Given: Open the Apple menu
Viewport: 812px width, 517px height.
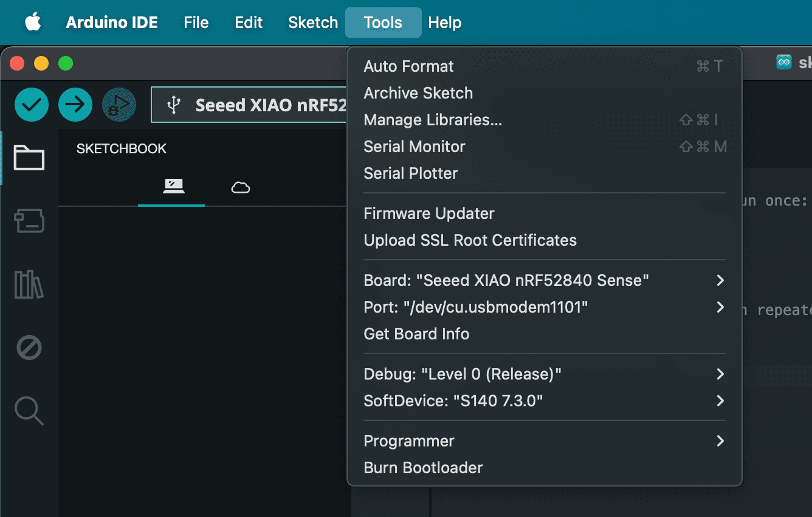Looking at the screenshot, I should pyautogui.click(x=33, y=23).
